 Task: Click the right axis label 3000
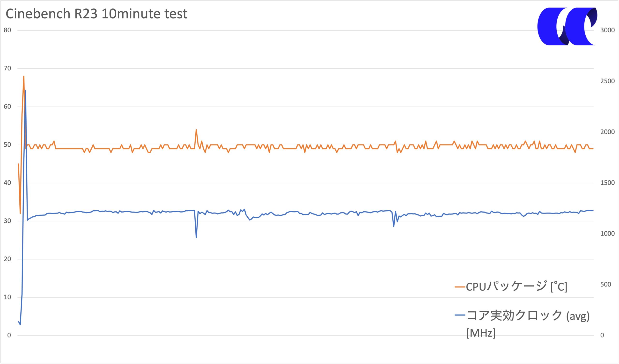607,30
